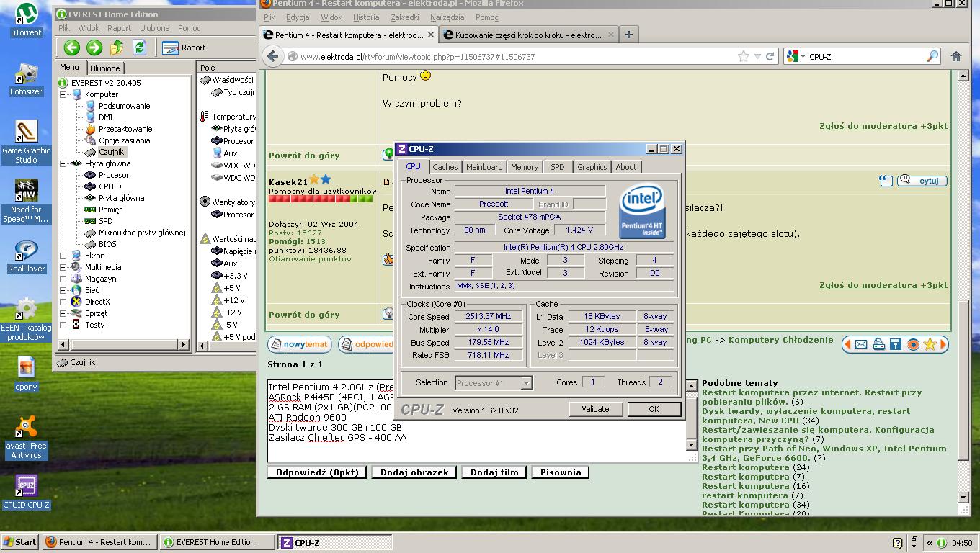
Task: Switch to the Mainboard tab in CPU-Z
Action: (484, 167)
